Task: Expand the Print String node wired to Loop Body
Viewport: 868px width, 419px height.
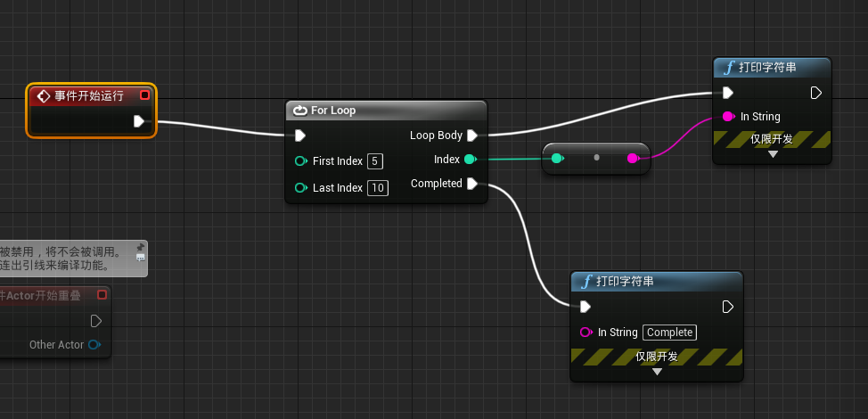Action: pyautogui.click(x=773, y=154)
